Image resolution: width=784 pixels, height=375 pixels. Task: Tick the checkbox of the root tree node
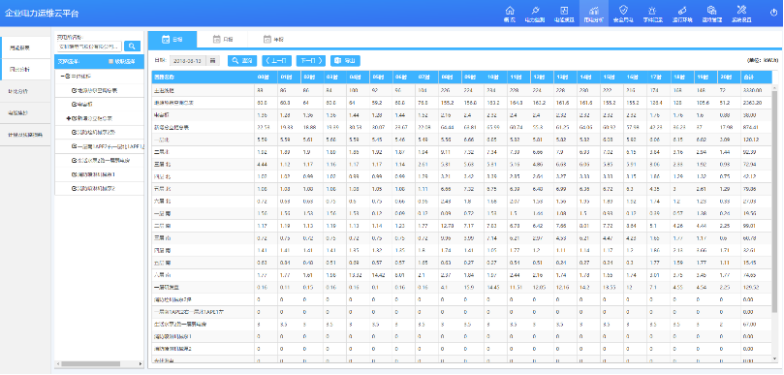coord(68,76)
